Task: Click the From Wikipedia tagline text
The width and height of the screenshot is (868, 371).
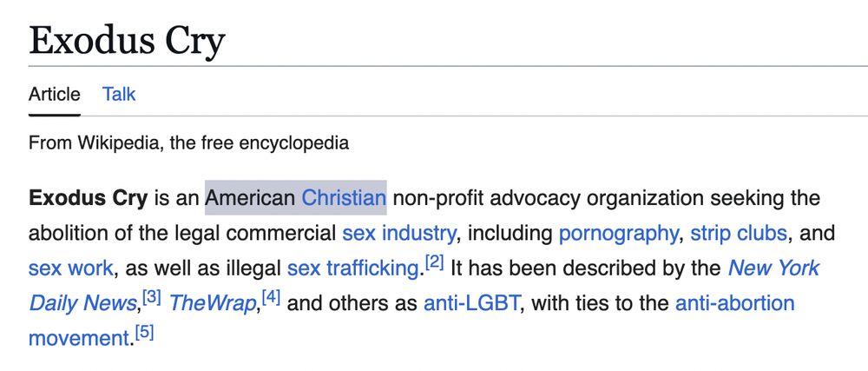Action: (x=188, y=142)
